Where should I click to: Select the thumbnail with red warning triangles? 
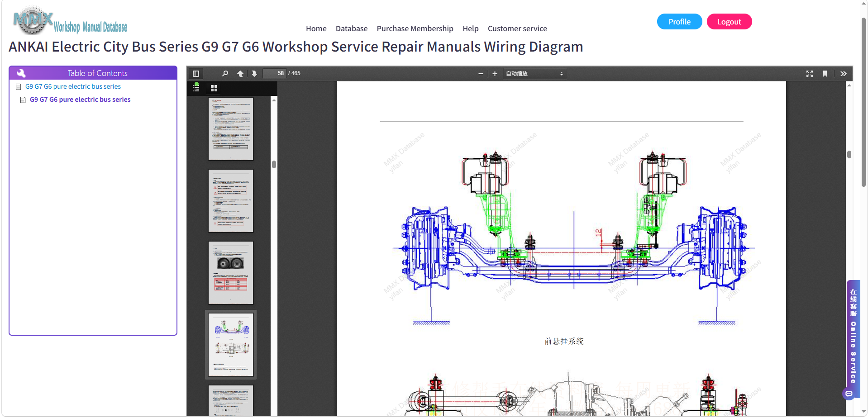231,201
